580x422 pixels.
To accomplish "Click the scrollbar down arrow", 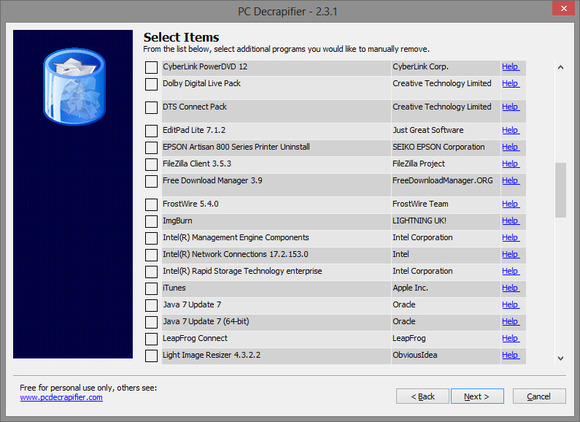I will tap(560, 358).
